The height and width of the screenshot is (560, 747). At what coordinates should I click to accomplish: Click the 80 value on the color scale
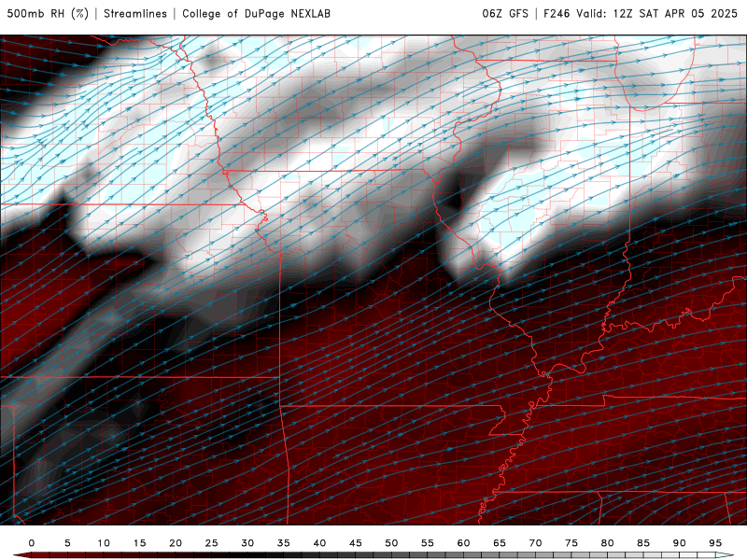pyautogui.click(x=608, y=543)
